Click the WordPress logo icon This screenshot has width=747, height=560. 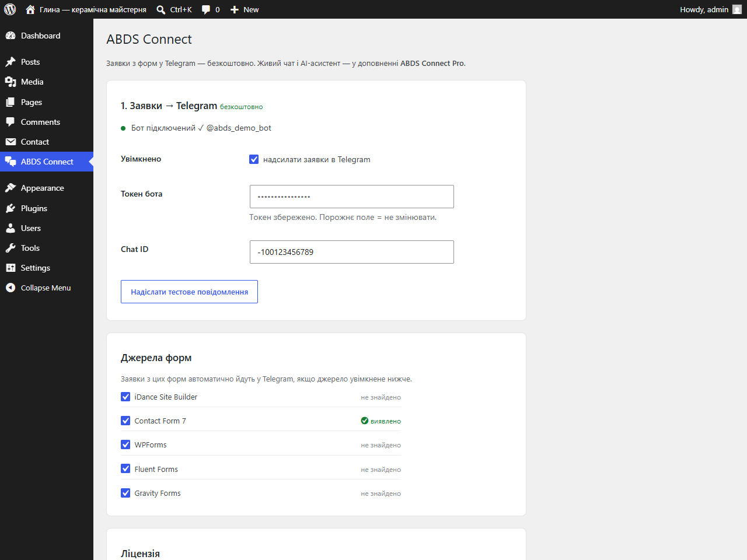click(10, 9)
